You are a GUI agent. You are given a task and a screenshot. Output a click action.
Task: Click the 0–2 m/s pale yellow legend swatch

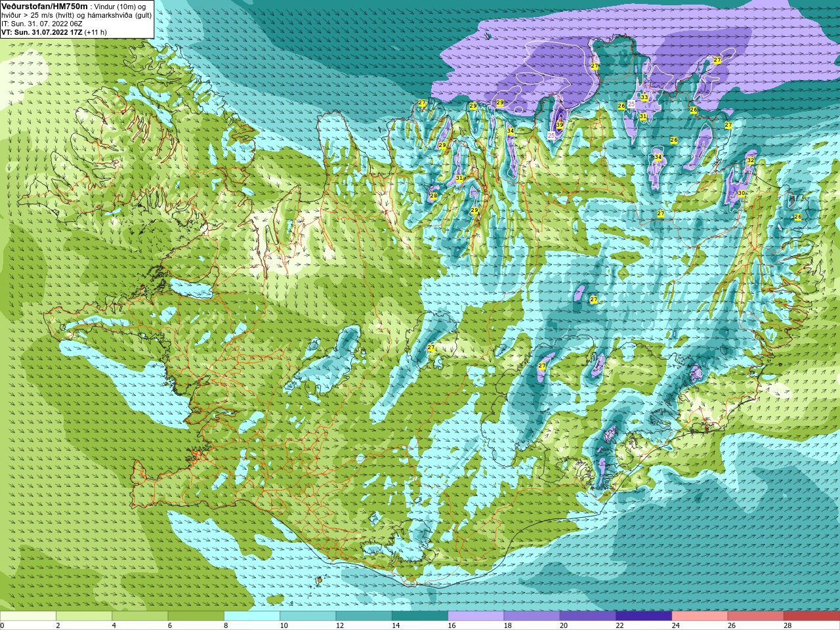pos(28,616)
